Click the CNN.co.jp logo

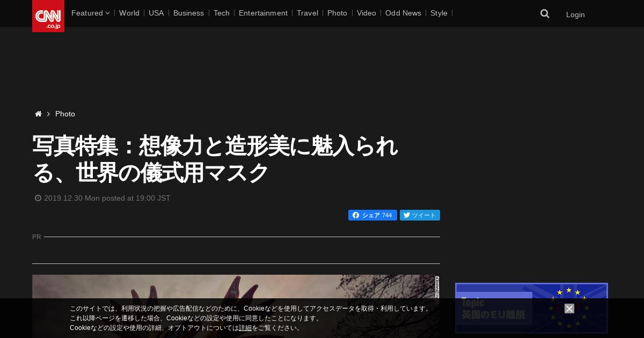pyautogui.click(x=48, y=16)
